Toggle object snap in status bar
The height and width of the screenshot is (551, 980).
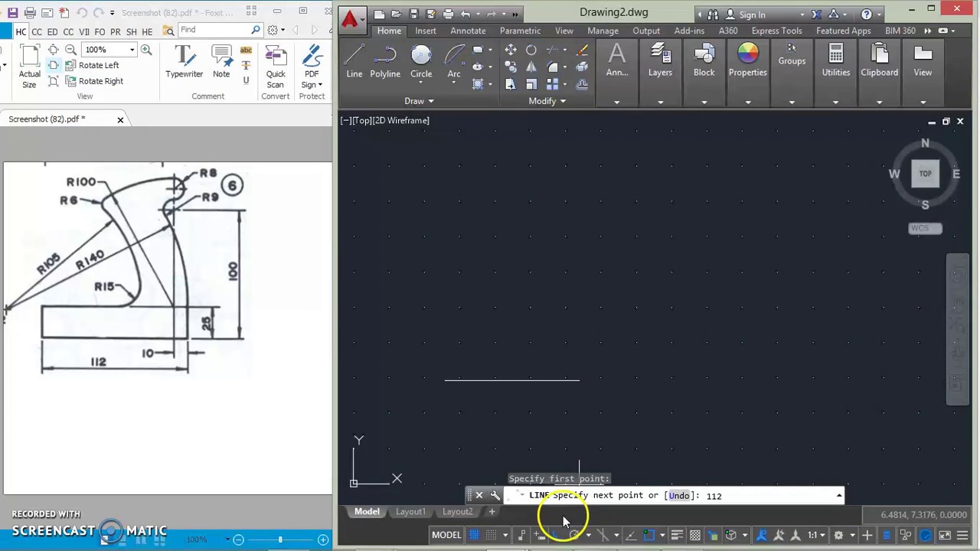point(649,535)
